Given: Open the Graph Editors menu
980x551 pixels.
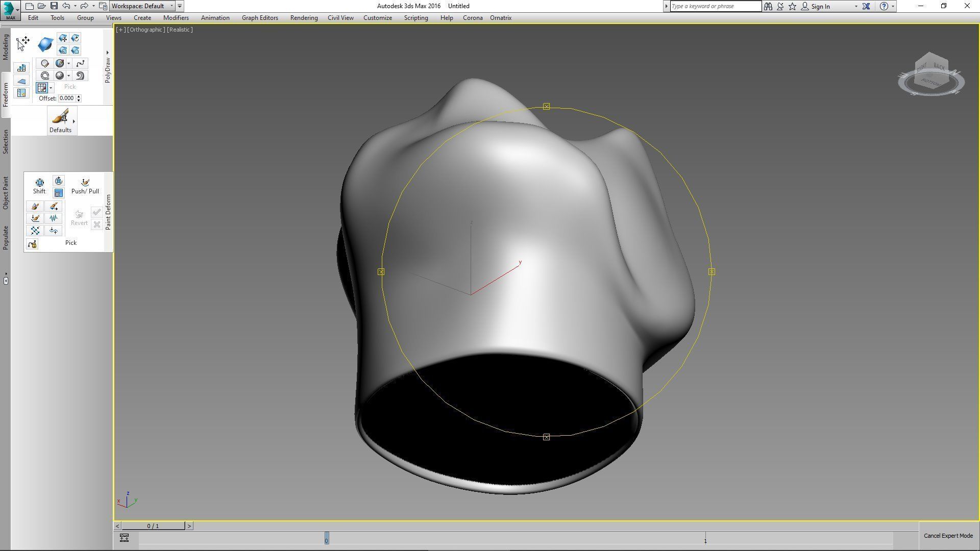Looking at the screenshot, I should tap(260, 18).
